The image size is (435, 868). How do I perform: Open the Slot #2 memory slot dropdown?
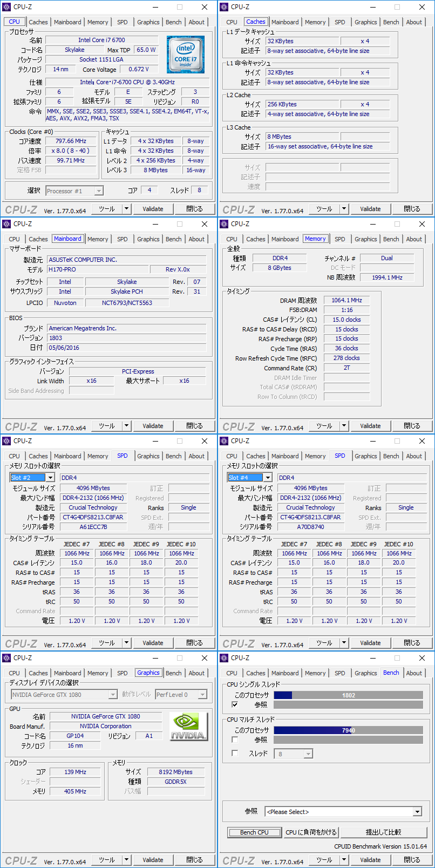[x=50, y=478]
